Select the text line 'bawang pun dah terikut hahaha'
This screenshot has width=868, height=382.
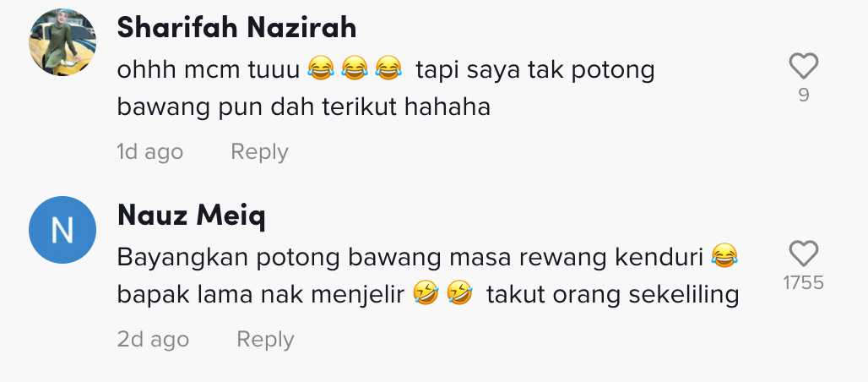tap(304, 107)
